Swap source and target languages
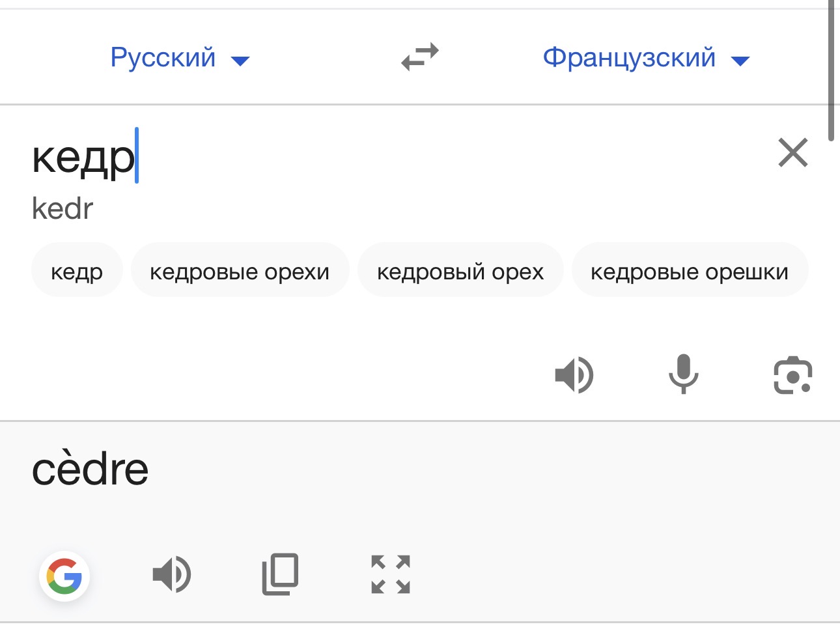Screen dimensions: 840x631 pyautogui.click(x=420, y=57)
